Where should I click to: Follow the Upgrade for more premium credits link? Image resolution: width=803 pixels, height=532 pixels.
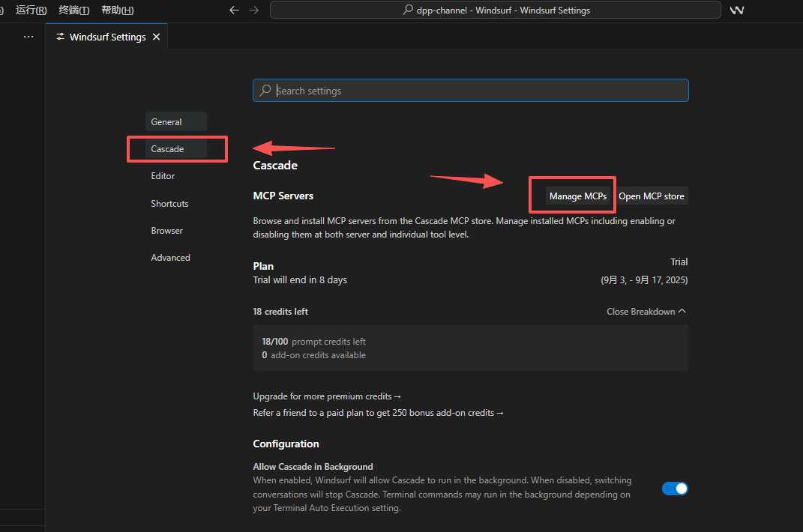327,396
